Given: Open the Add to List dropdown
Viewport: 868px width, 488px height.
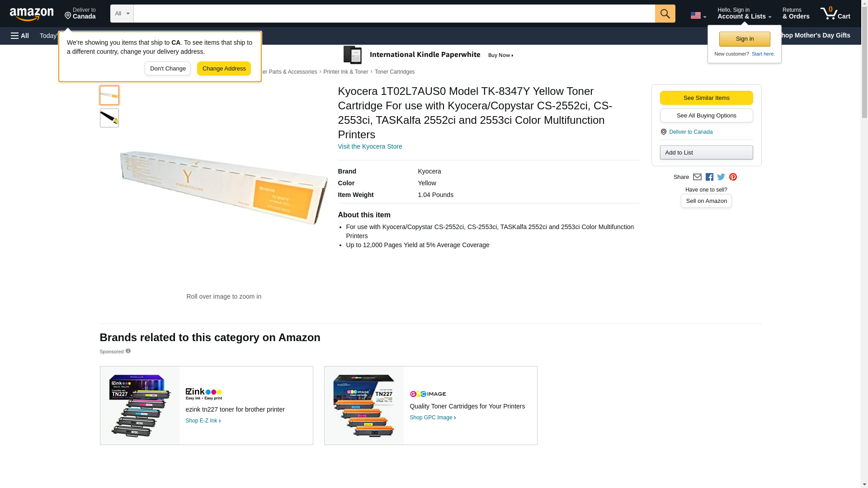Looking at the screenshot, I should point(706,153).
